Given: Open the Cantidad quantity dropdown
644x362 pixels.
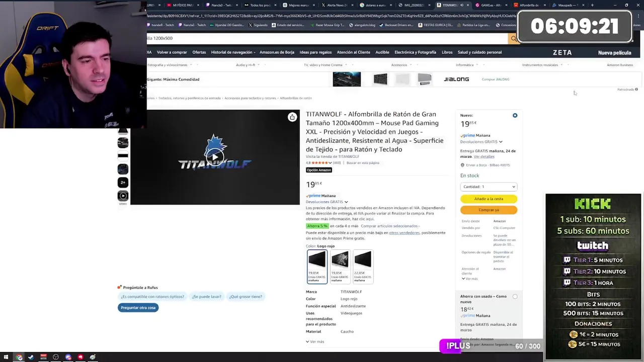Looking at the screenshot, I should click(489, 187).
